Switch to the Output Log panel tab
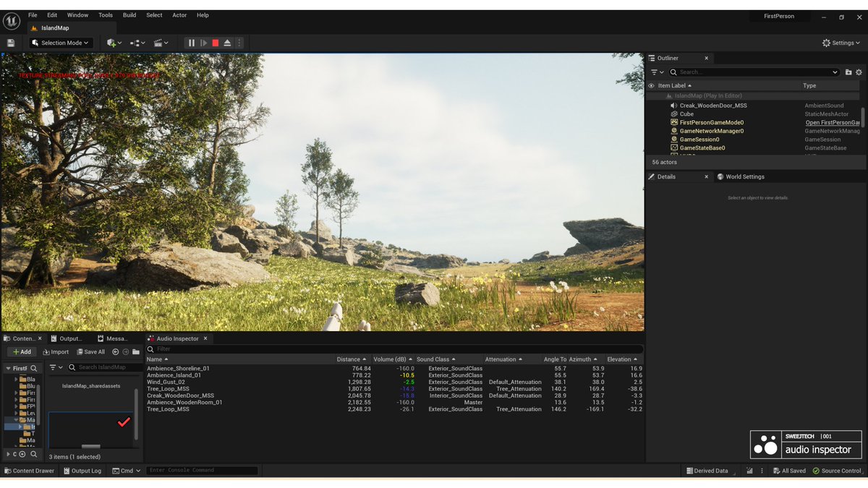This screenshot has width=868, height=488. (67, 338)
